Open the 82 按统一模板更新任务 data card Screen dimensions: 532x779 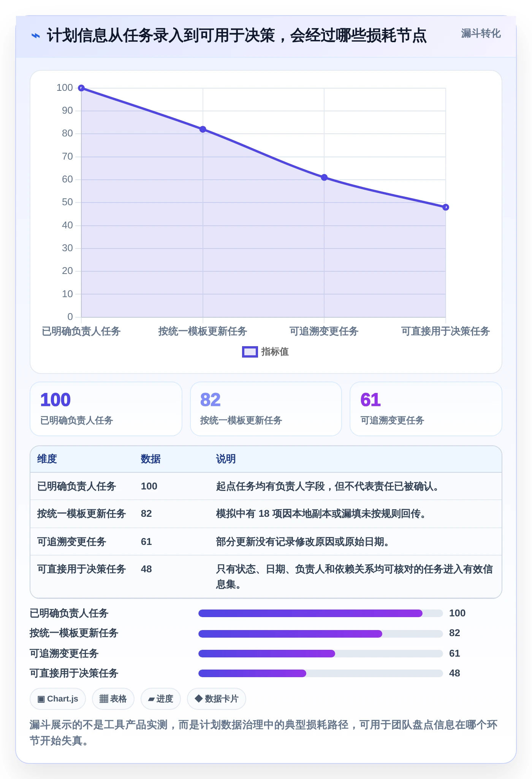click(266, 409)
